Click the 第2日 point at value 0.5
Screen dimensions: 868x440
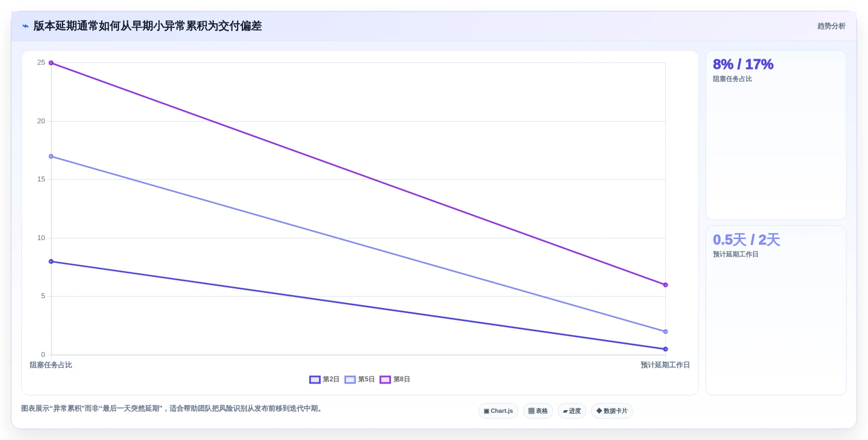tap(665, 349)
